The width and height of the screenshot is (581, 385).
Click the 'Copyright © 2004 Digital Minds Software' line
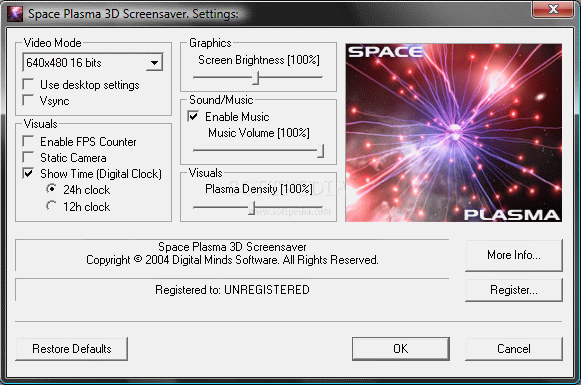pos(232,260)
